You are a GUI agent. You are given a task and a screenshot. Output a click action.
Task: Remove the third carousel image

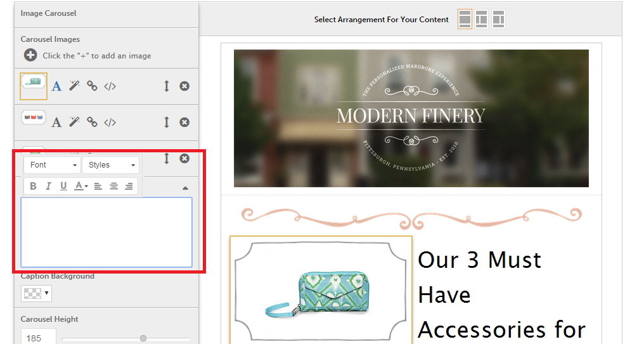184,159
